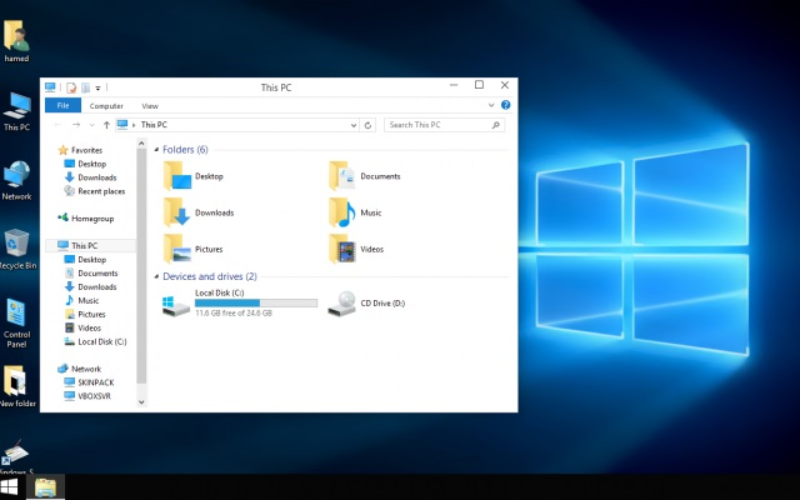Select the This PC desktop icon
Image resolution: width=800 pixels, height=500 pixels.
tap(17, 111)
